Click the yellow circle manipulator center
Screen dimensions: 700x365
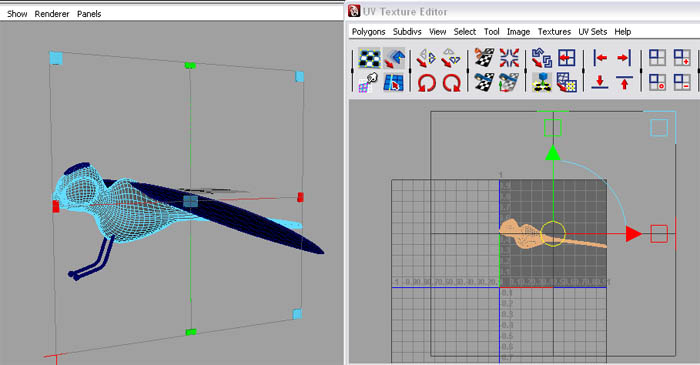pyautogui.click(x=553, y=233)
